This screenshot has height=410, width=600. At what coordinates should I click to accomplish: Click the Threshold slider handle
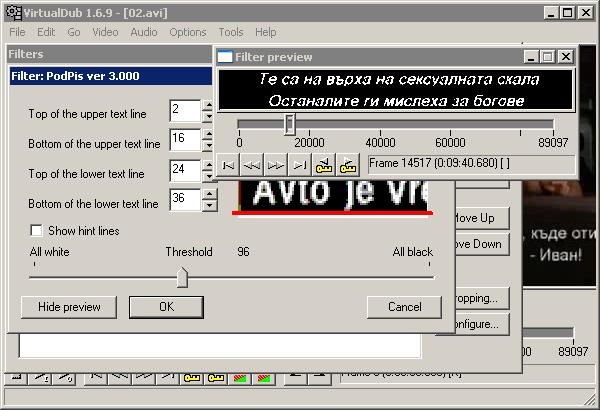[x=182, y=278]
